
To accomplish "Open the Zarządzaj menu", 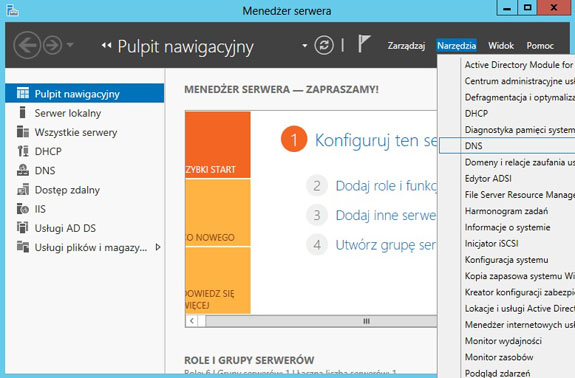I will point(406,46).
